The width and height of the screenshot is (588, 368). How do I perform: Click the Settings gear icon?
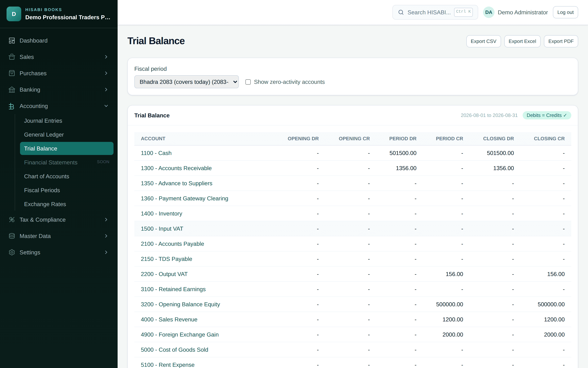coord(12,252)
